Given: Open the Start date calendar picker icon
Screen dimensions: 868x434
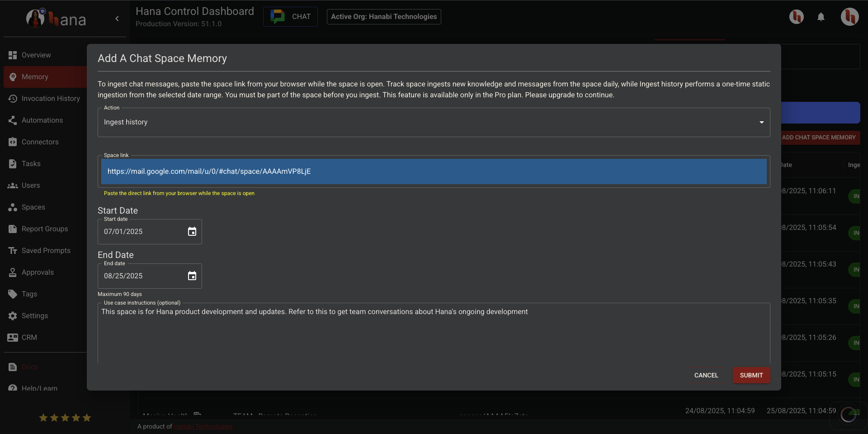Looking at the screenshot, I should (x=192, y=232).
